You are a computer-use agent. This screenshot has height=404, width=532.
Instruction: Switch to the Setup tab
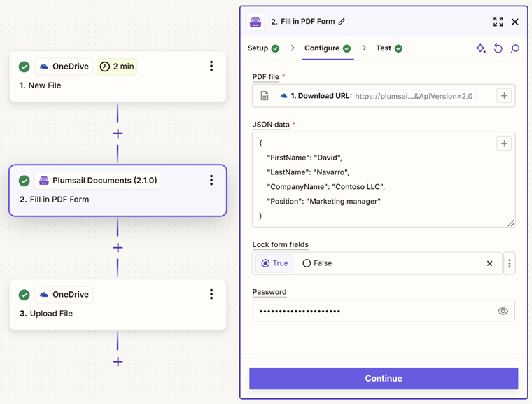(263, 48)
